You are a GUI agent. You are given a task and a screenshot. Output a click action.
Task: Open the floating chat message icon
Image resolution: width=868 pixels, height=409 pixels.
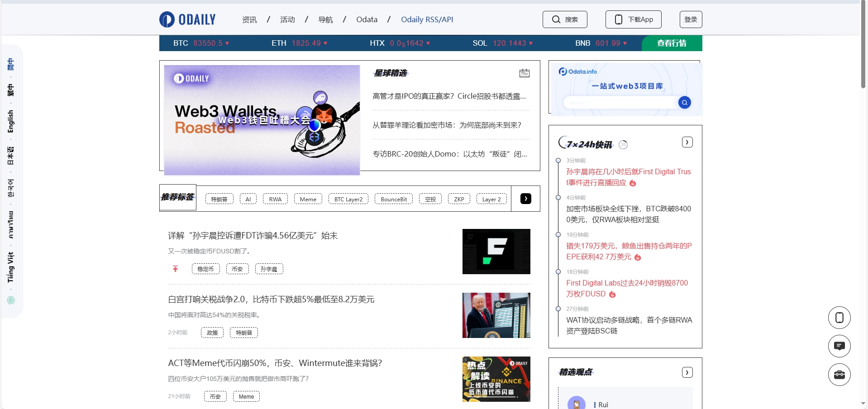(x=839, y=346)
